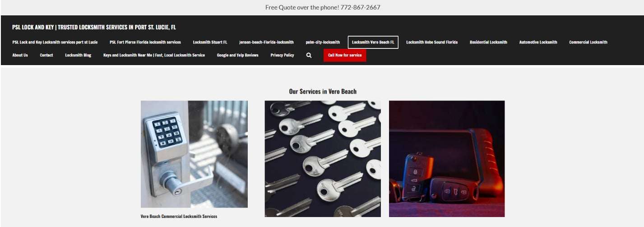Open the palm-city-locksmith page
644x227 pixels.
323,42
